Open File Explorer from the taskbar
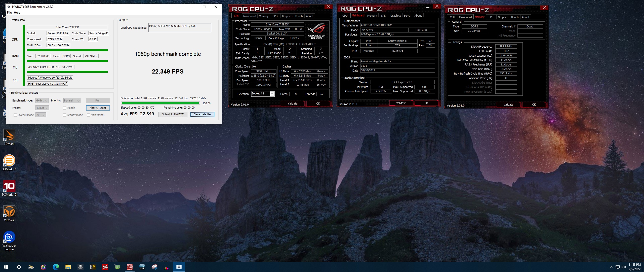The image size is (644, 272). point(68,267)
